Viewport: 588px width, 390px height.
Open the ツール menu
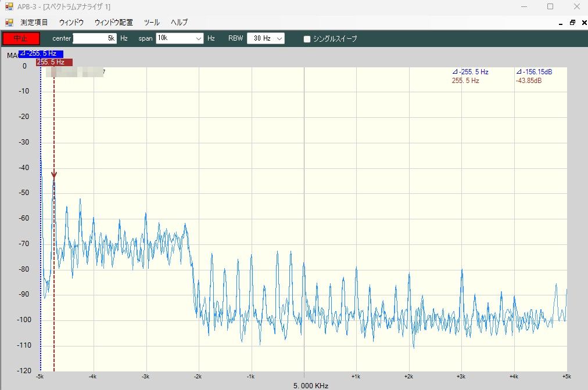pos(152,23)
